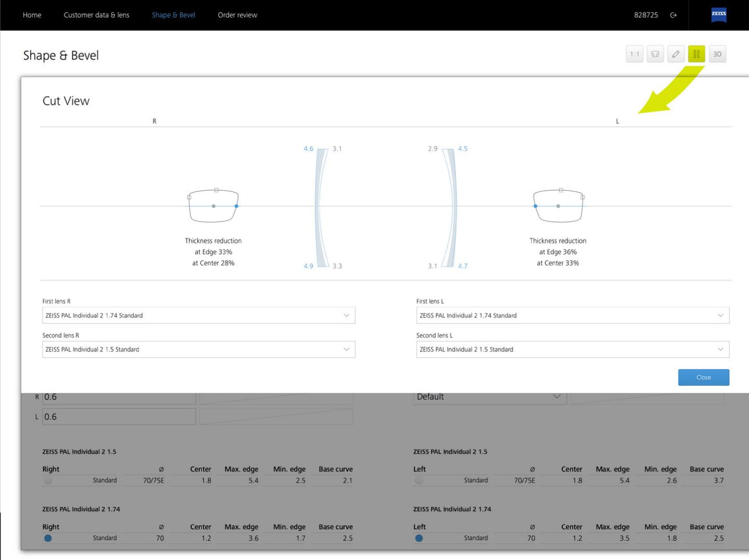The height and width of the screenshot is (560, 749).
Task: Select Right Standard radio for ZEISS PAL 1.5
Action: point(48,480)
